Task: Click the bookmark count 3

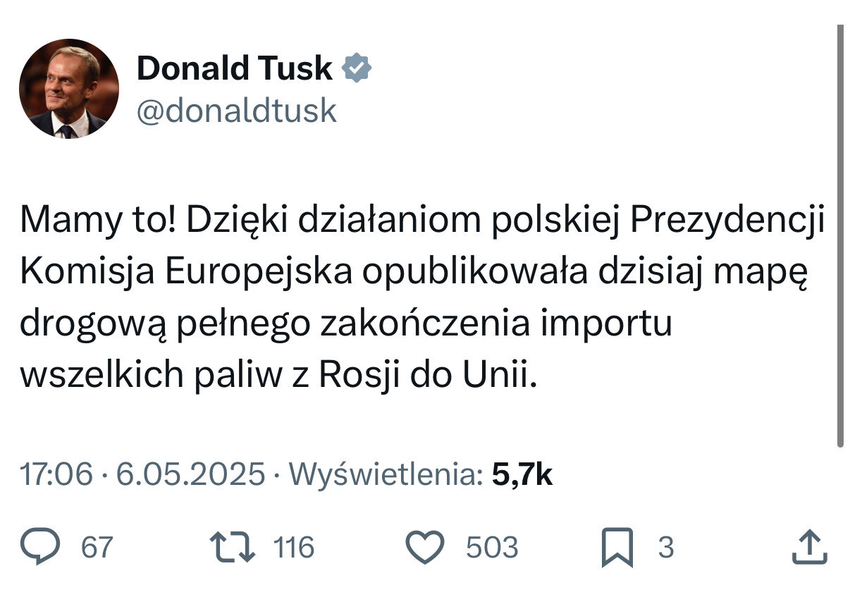Action: click(666, 548)
